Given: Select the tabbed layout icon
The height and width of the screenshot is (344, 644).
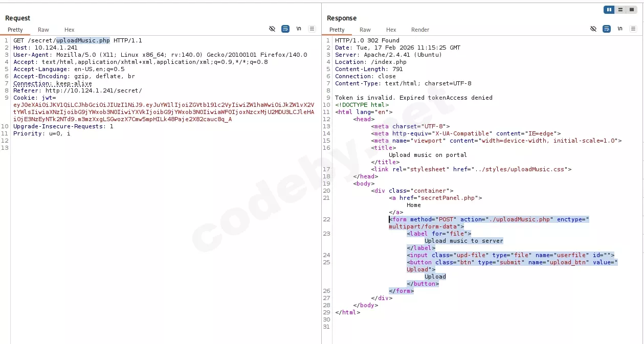Looking at the screenshot, I should click(x=632, y=10).
